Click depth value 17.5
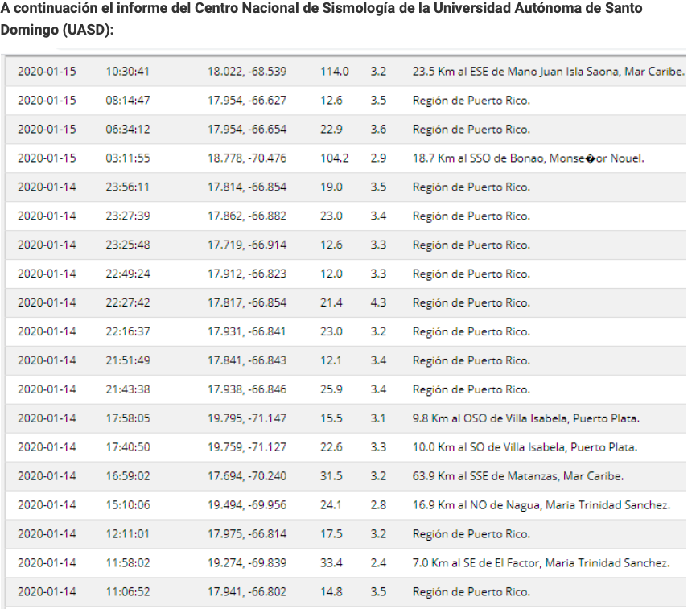 (331, 534)
